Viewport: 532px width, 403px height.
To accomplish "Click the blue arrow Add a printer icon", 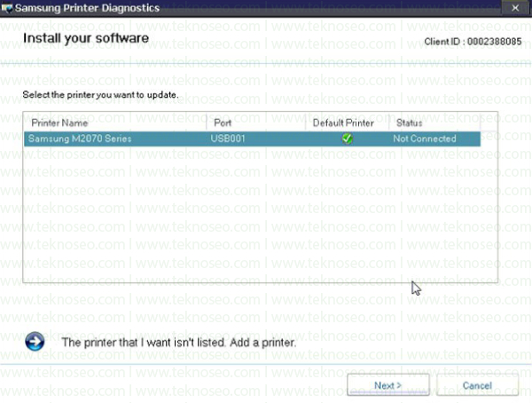I will point(35,342).
